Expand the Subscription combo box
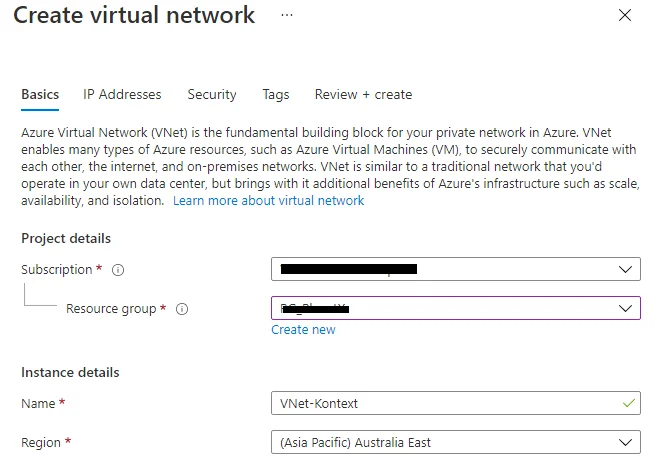The image size is (657, 468). (x=455, y=270)
